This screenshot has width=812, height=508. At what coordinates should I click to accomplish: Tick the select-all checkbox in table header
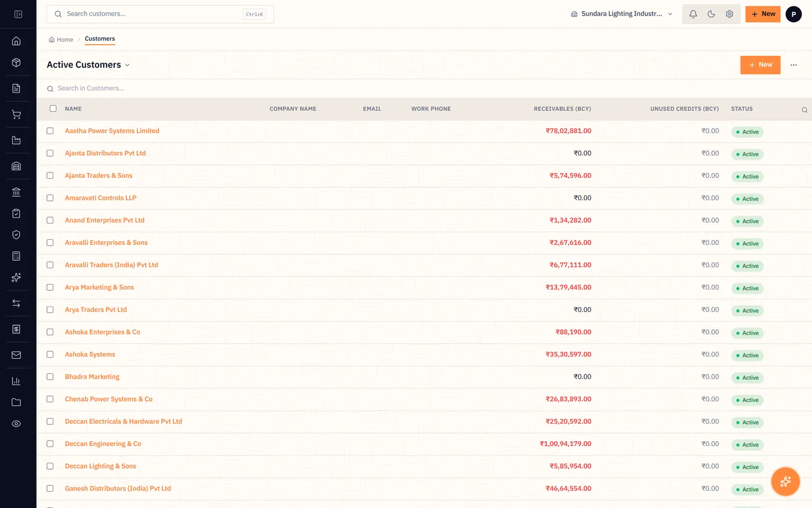[53, 109]
